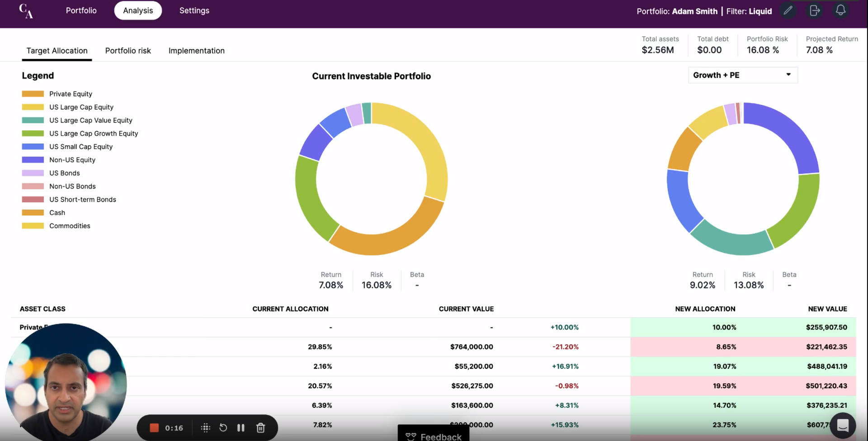
Task: Click the Current Investable Portfolio title
Action: tap(371, 76)
